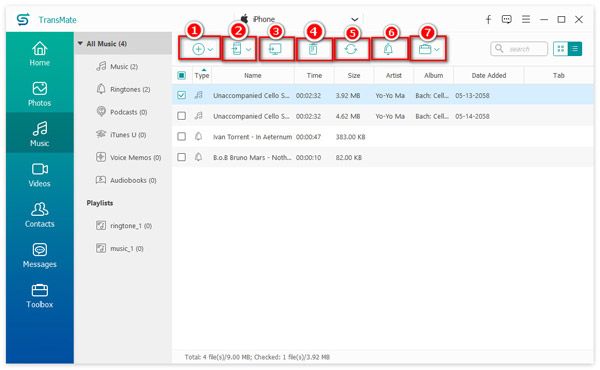Open Messages in sidebar

[x=39, y=255]
